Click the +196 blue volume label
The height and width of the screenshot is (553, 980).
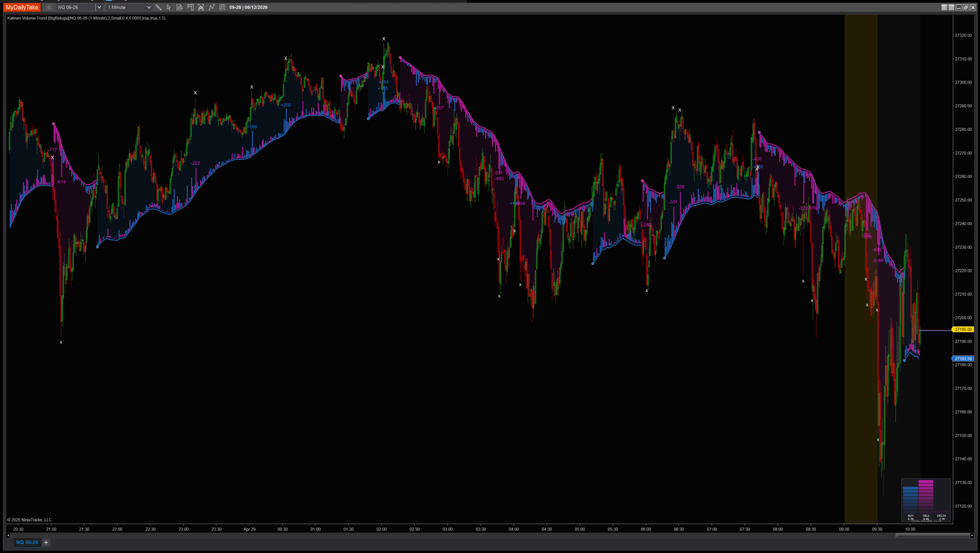[x=252, y=127]
